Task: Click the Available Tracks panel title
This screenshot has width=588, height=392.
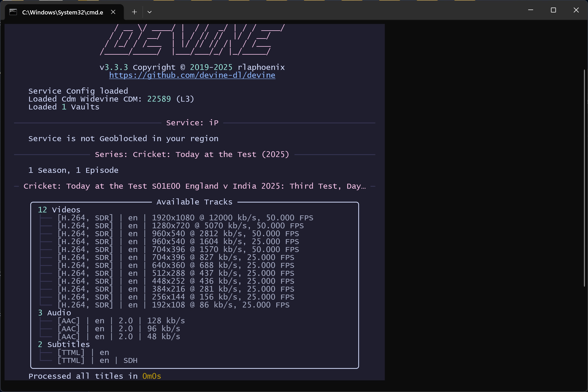Action: pyautogui.click(x=194, y=202)
